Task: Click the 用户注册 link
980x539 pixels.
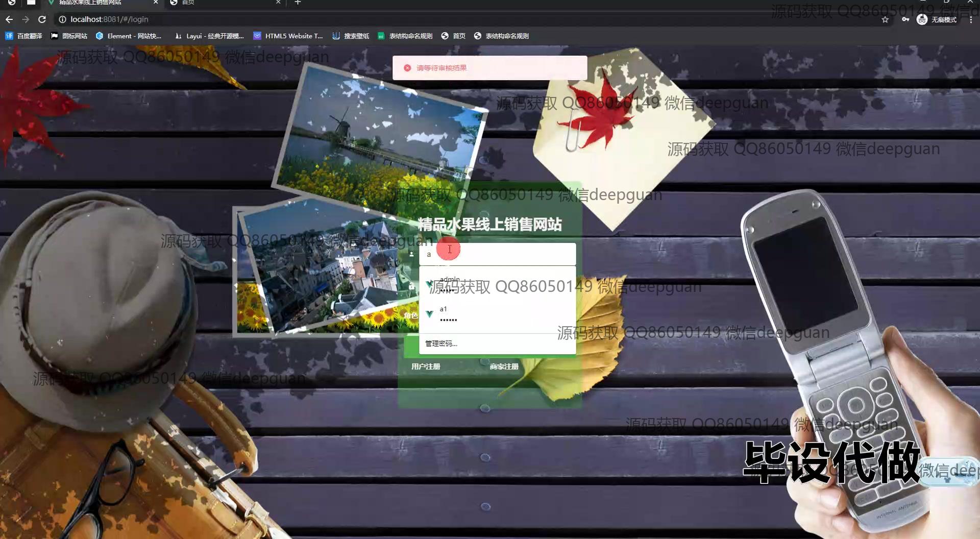Action: pos(426,366)
